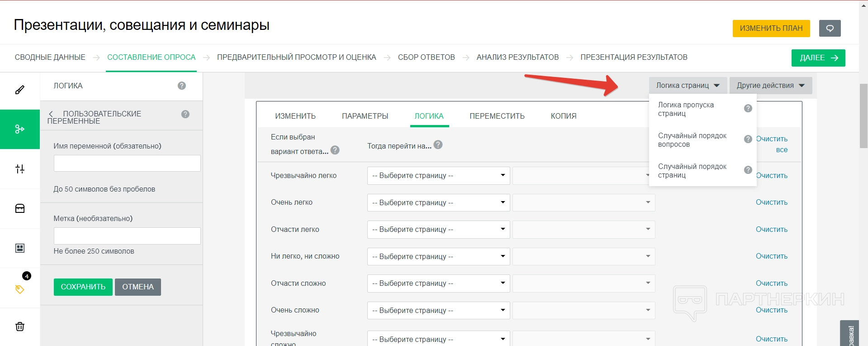Switch to the ПАРАМЕТРЫ tab
This screenshot has width=868, height=346.
365,116
